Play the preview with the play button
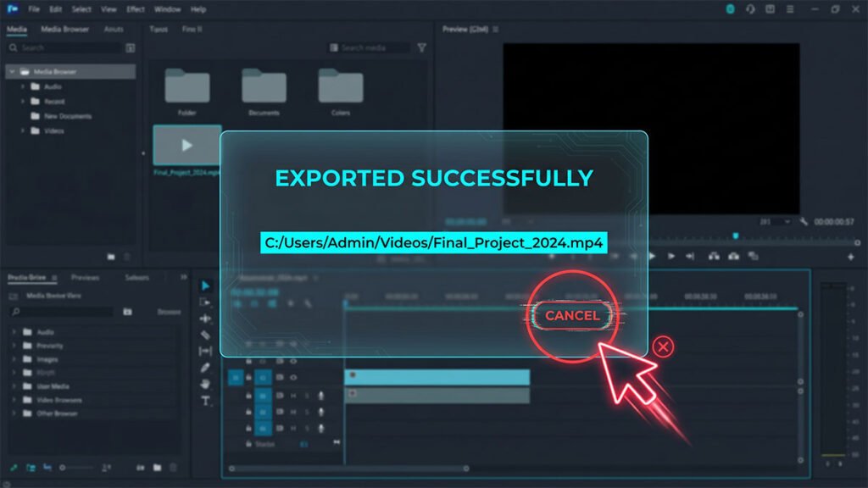Screen dimensions: 868x488 pos(652,256)
